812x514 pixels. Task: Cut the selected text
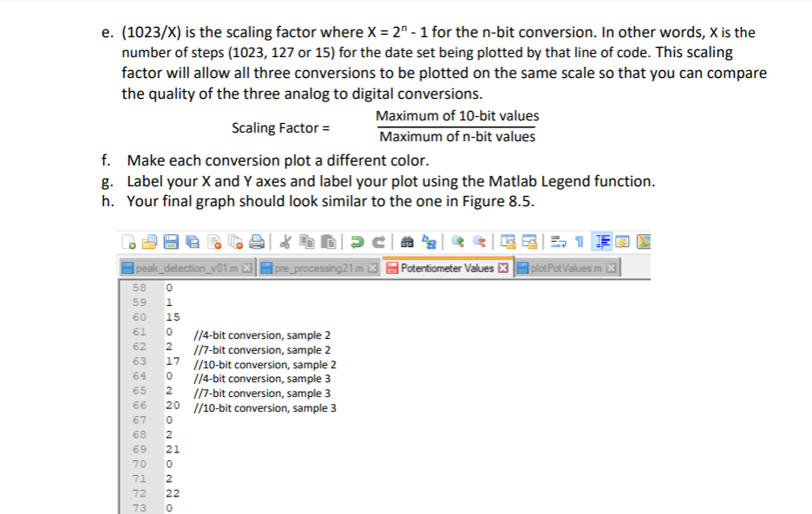tap(285, 241)
